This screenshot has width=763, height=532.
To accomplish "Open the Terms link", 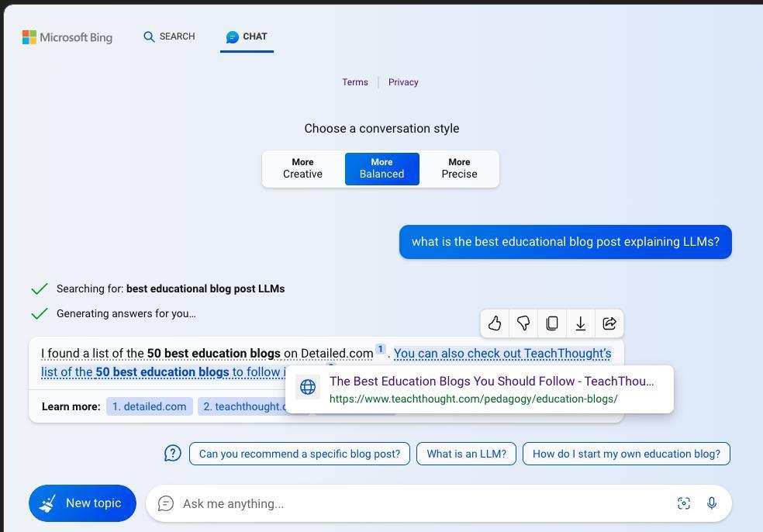I will (x=354, y=82).
